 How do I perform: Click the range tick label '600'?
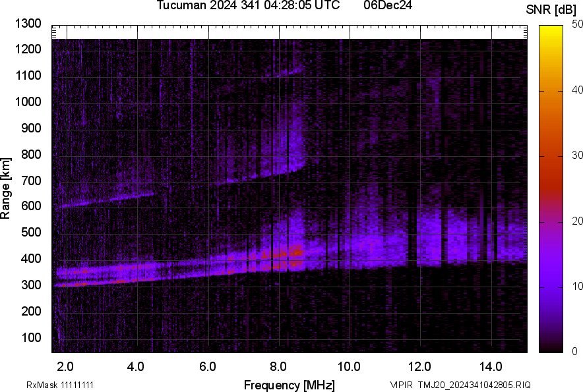[31, 206]
